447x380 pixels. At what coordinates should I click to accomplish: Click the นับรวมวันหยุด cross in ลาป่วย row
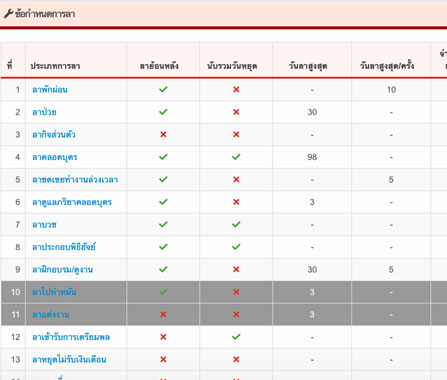coord(236,112)
